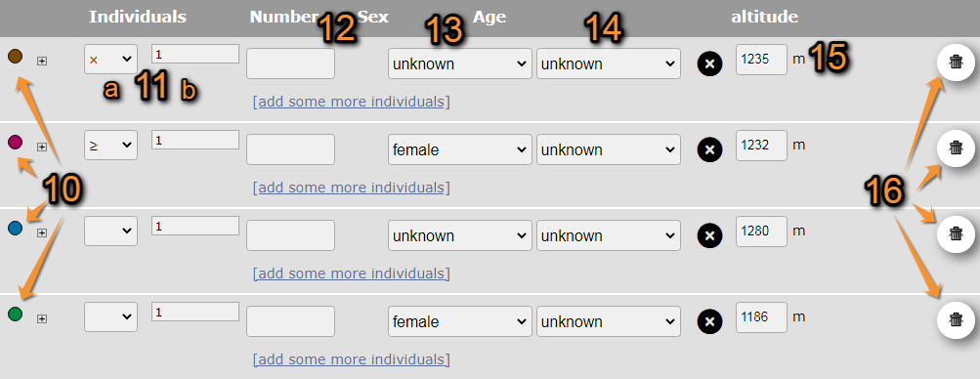Clear altitude 1235 with the black X icon
980x379 pixels.
coord(709,63)
